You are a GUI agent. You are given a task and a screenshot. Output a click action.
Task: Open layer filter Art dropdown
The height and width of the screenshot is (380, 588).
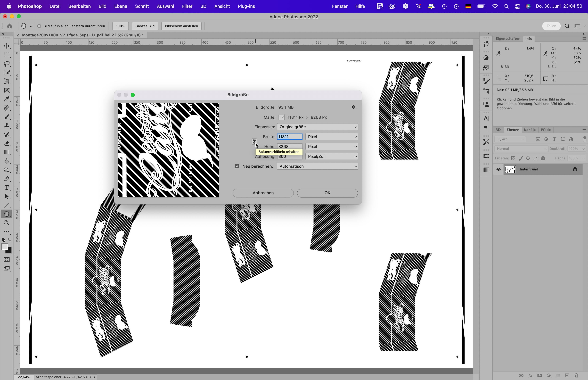(510, 139)
